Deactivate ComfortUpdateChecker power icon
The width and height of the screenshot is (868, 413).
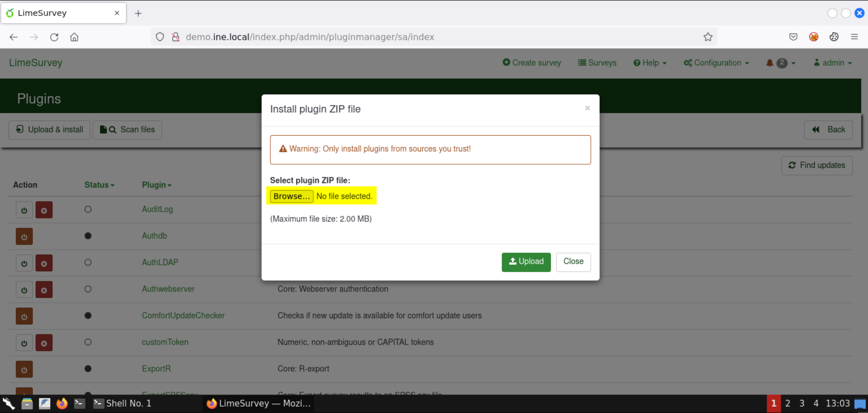tap(24, 317)
